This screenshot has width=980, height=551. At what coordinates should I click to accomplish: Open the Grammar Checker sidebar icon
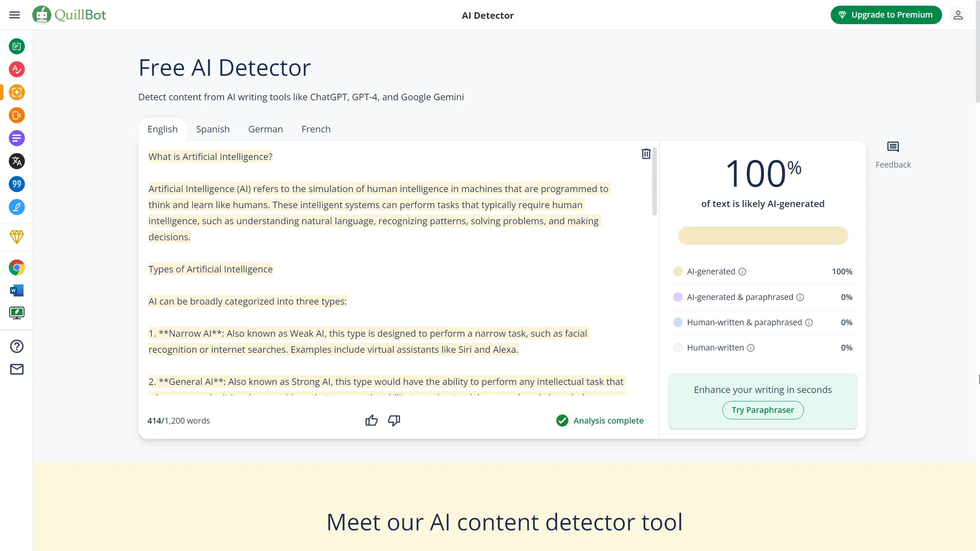coord(17,69)
